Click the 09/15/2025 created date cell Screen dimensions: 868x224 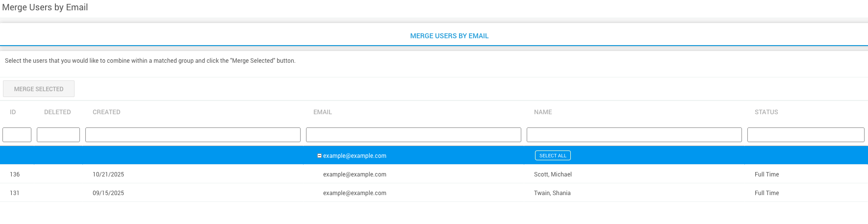point(108,193)
